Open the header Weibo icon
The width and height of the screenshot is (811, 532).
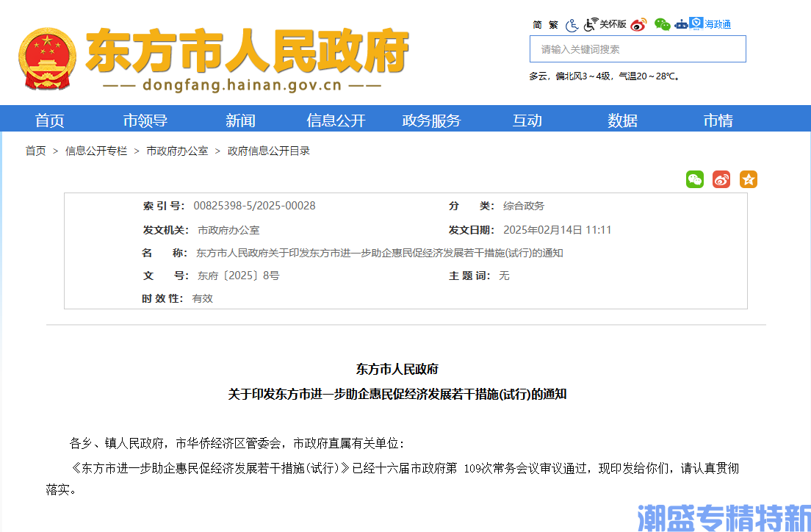[639, 24]
